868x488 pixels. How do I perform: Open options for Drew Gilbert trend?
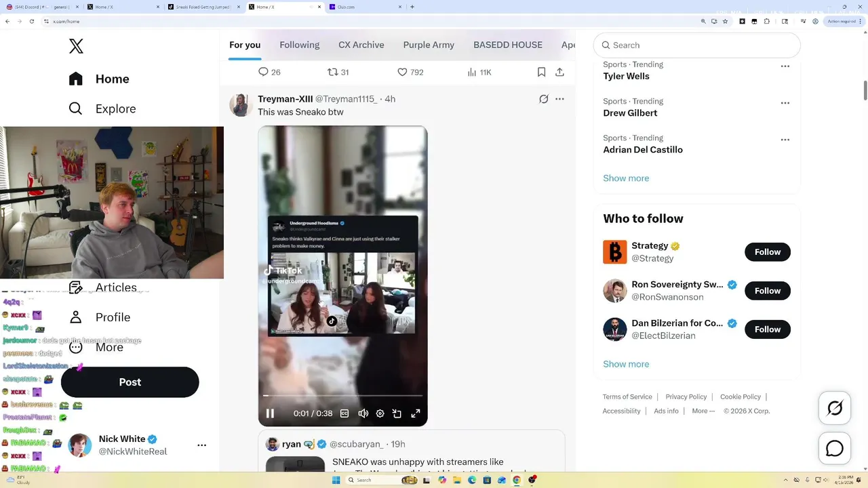tap(785, 103)
